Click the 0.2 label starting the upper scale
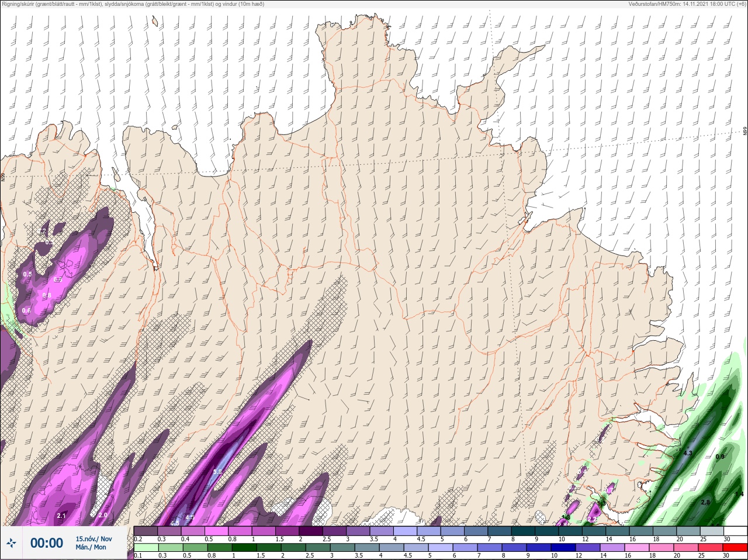The image size is (748, 560). point(138,539)
